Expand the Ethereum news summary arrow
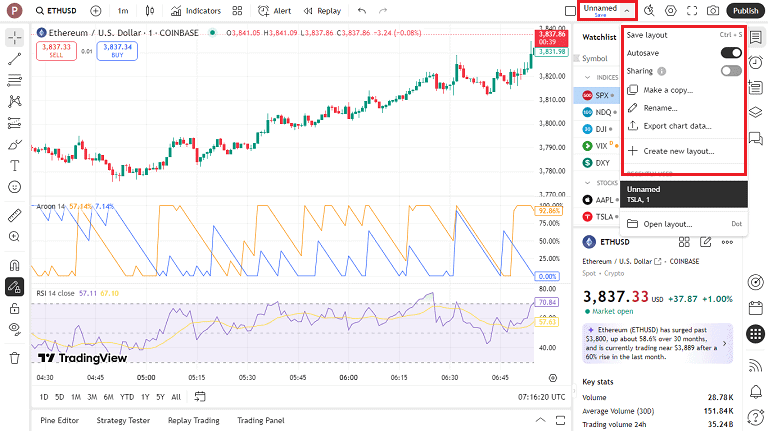 (x=724, y=343)
